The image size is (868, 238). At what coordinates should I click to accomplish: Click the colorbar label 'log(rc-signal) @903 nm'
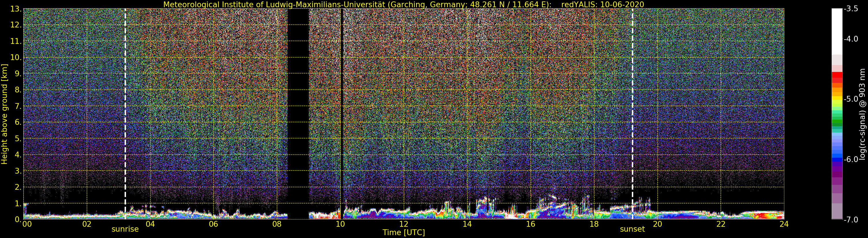coord(862,114)
